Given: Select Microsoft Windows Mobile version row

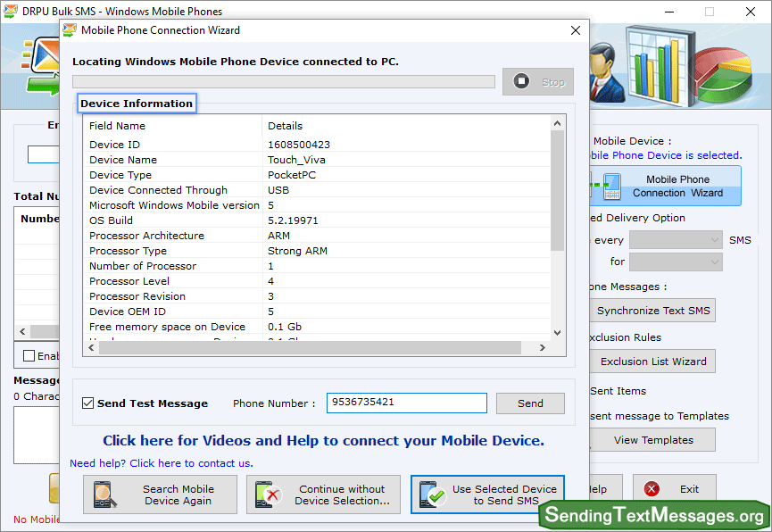Looking at the screenshot, I should coord(317,205).
